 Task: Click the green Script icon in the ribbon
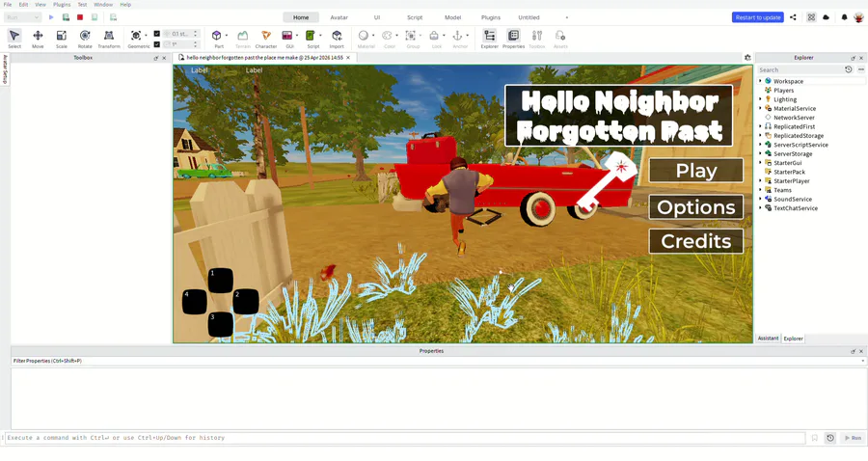click(x=310, y=36)
